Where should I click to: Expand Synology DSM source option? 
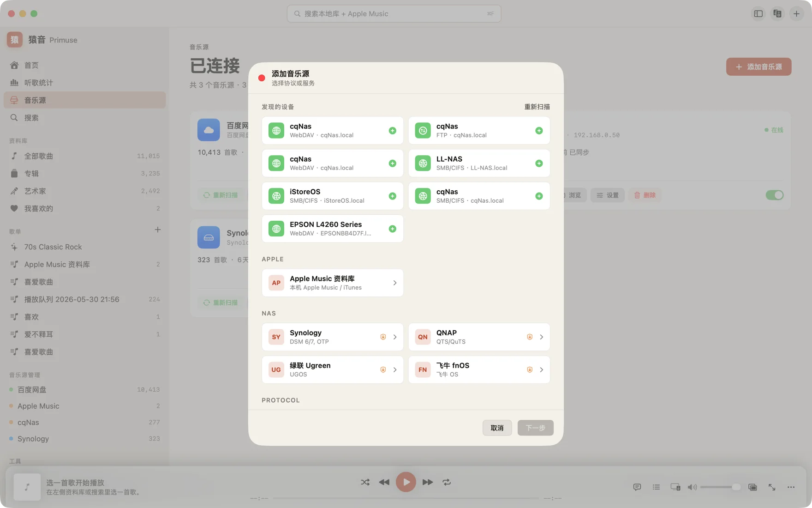click(x=333, y=337)
